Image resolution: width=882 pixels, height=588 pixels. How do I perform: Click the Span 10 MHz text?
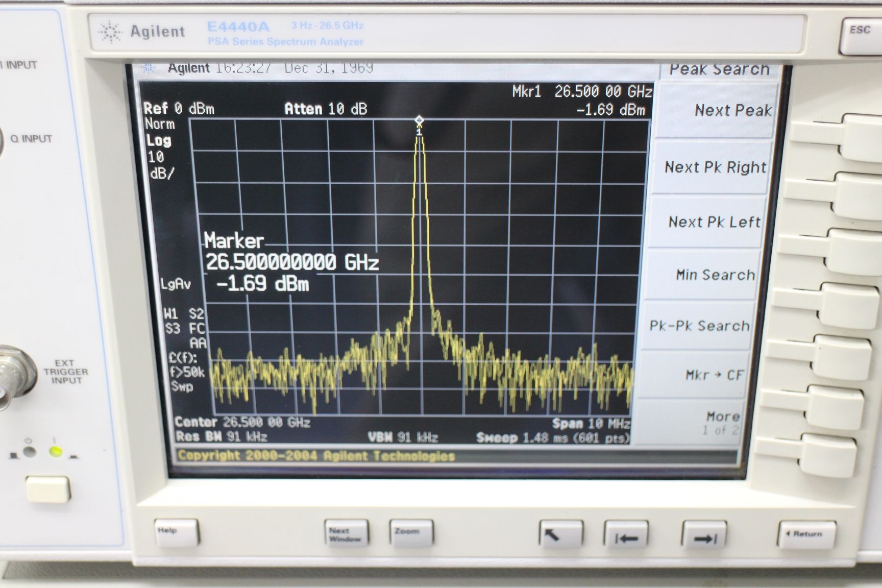(591, 424)
